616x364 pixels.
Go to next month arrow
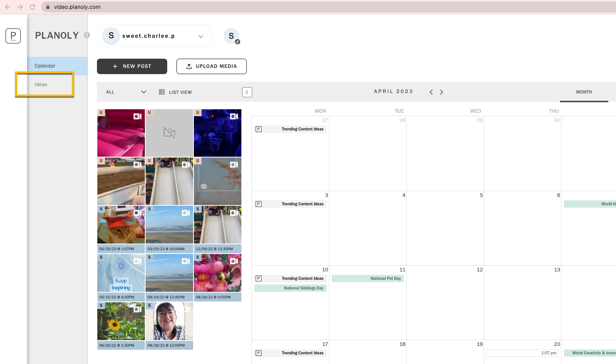click(x=441, y=92)
